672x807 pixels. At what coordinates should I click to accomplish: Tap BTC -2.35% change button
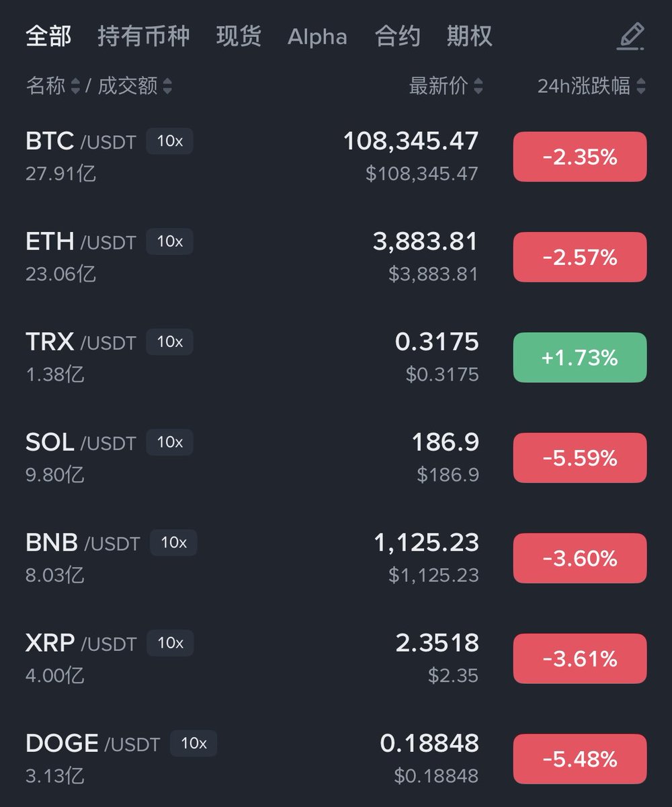pyautogui.click(x=579, y=157)
